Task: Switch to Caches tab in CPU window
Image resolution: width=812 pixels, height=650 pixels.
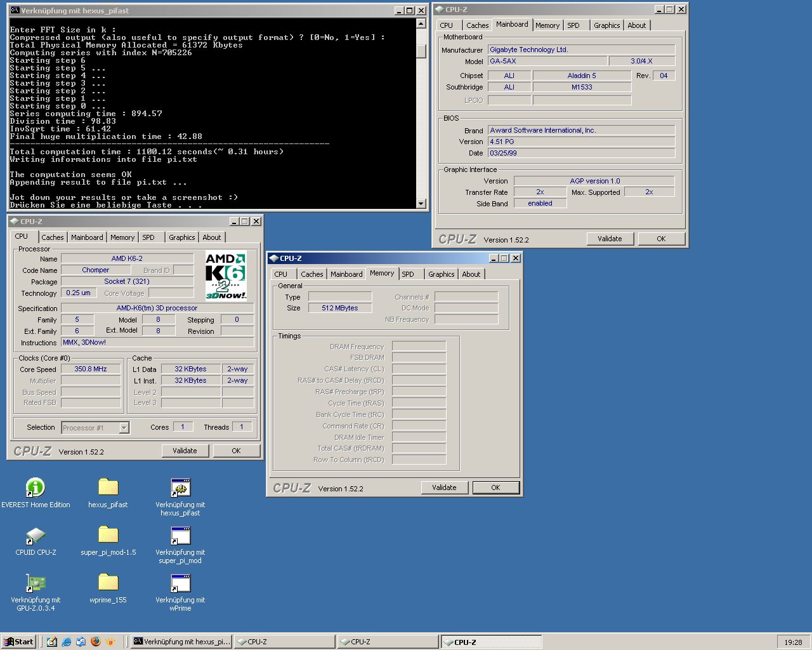Action: pos(53,237)
